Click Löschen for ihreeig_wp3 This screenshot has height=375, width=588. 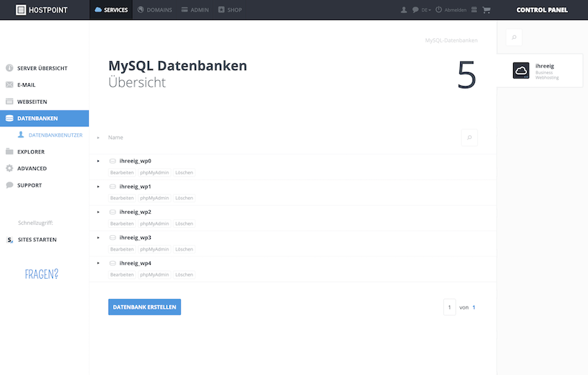click(184, 249)
